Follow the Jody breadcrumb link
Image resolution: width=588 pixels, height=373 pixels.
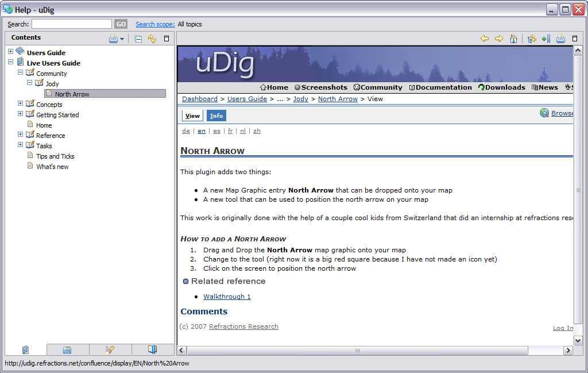301,99
